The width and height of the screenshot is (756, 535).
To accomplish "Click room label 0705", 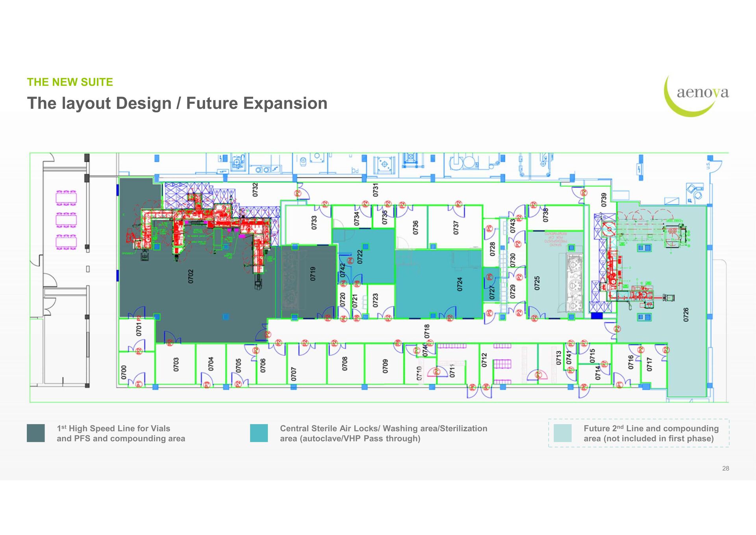I will tap(238, 366).
